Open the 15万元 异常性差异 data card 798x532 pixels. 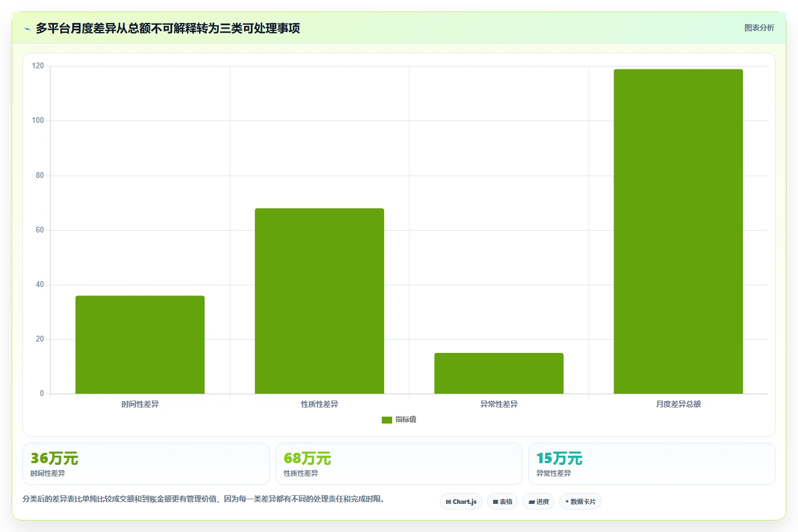click(652, 464)
